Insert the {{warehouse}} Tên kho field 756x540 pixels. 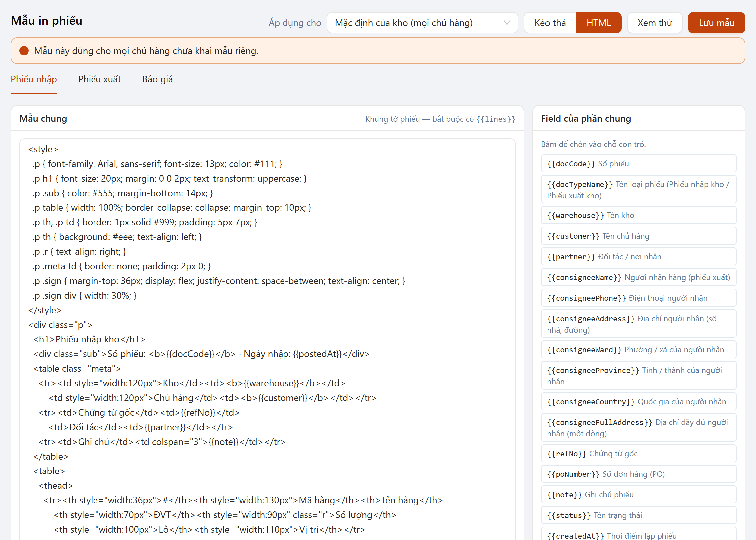[639, 215]
